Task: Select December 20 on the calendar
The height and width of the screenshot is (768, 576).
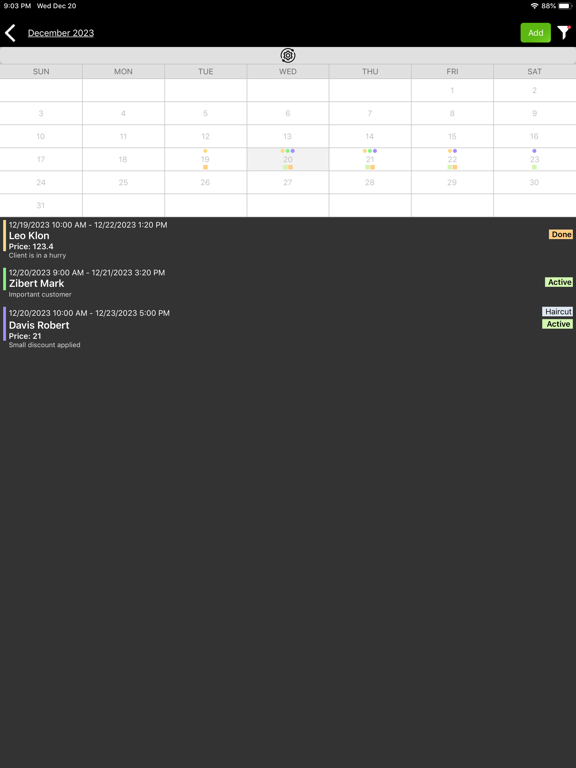Action: [x=288, y=159]
